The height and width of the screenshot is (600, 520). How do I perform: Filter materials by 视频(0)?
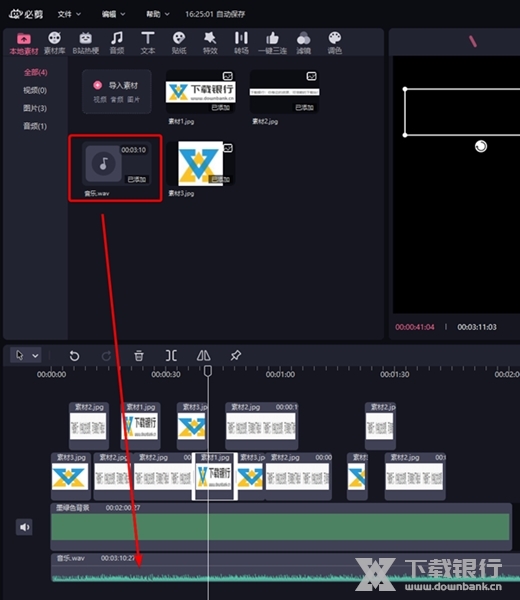coord(35,90)
